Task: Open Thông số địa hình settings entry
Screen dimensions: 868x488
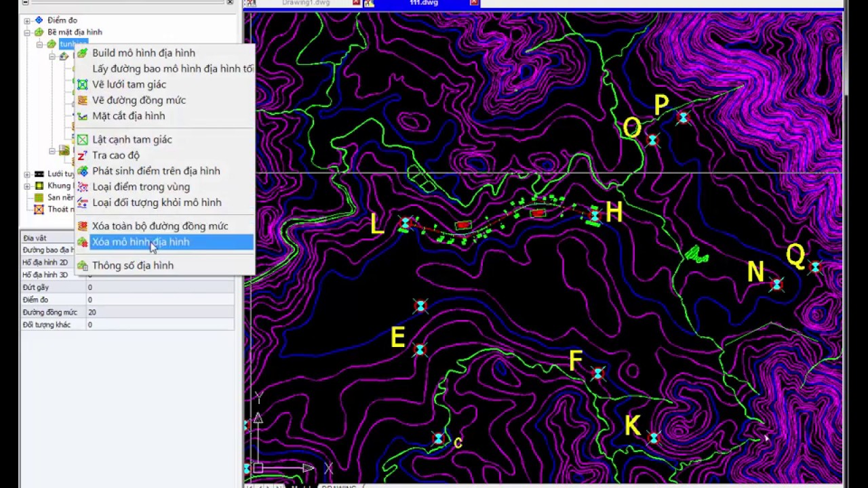Action: [x=165, y=265]
